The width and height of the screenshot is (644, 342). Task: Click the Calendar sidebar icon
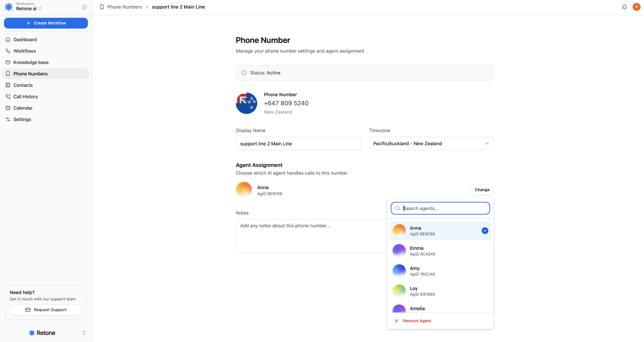click(8, 108)
